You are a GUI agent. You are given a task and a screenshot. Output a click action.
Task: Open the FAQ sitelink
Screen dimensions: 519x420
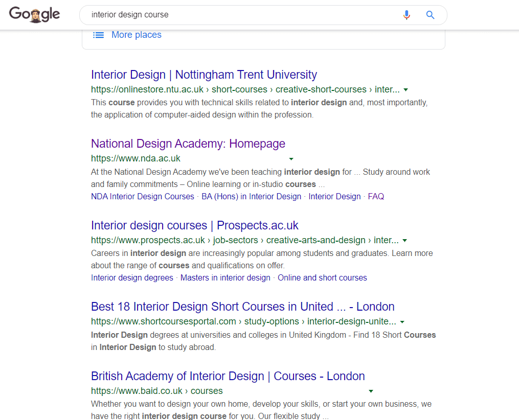point(376,196)
